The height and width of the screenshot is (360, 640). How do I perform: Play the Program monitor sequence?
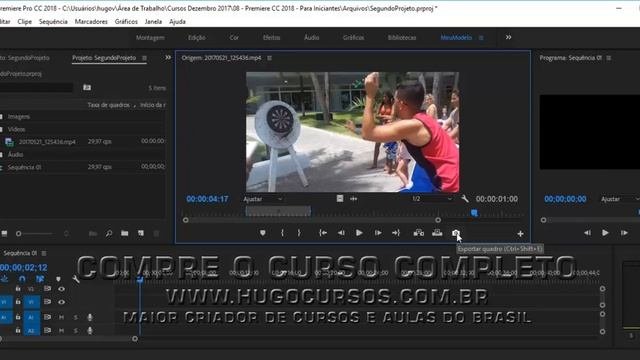coord(605,233)
